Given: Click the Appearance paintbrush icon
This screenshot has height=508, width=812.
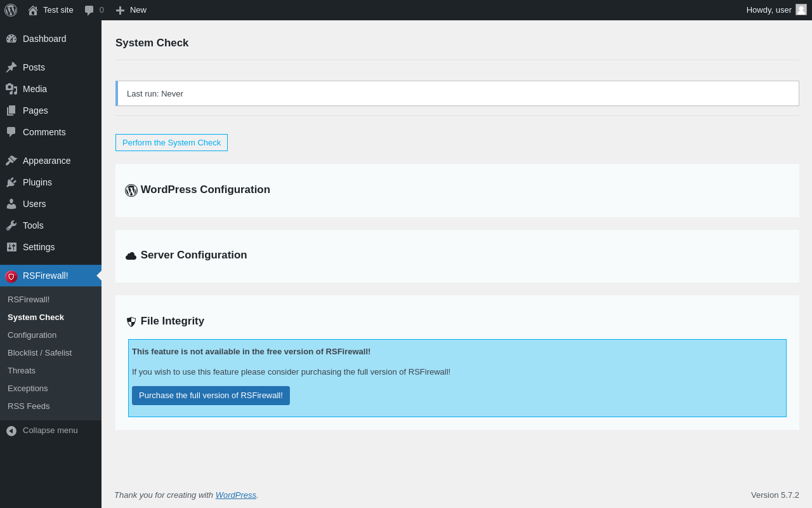Looking at the screenshot, I should (x=11, y=161).
